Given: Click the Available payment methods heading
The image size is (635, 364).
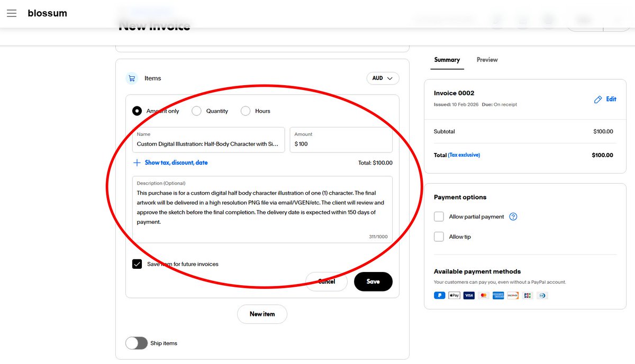Looking at the screenshot, I should 477,271.
